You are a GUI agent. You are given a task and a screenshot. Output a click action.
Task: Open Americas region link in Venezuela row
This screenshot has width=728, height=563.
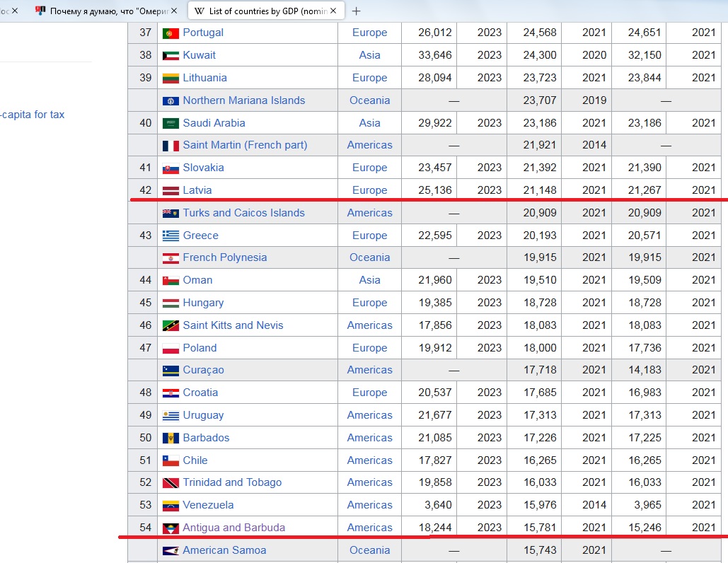(x=369, y=505)
